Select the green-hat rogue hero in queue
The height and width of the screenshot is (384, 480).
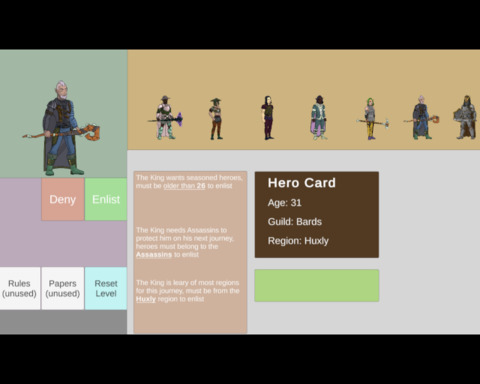pos(216,119)
